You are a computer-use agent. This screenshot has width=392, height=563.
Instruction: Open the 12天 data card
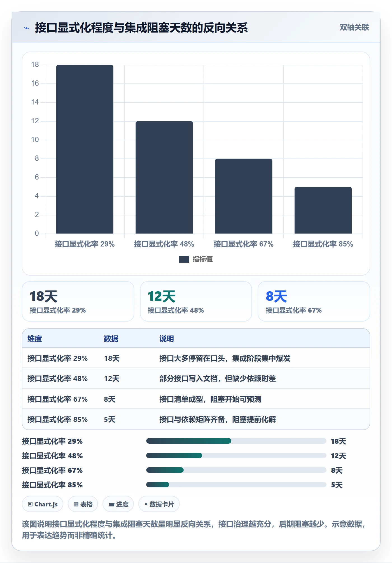196,301
